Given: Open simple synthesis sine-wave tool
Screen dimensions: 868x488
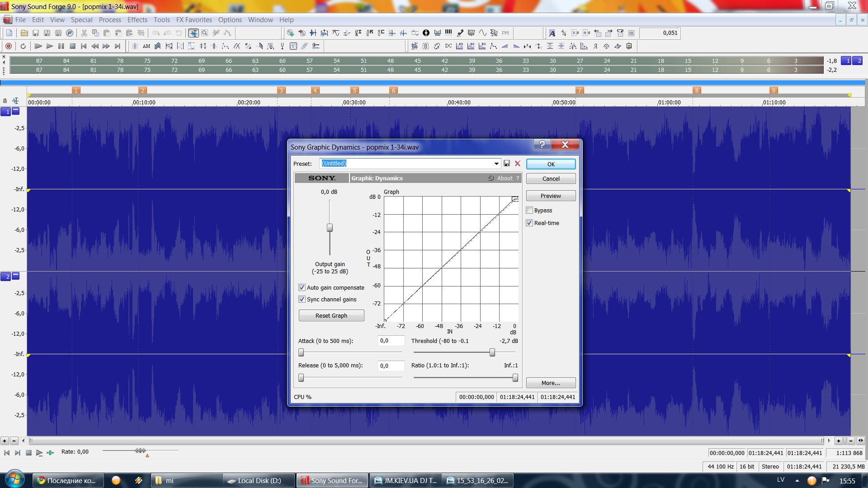Looking at the screenshot, I should pos(482,33).
